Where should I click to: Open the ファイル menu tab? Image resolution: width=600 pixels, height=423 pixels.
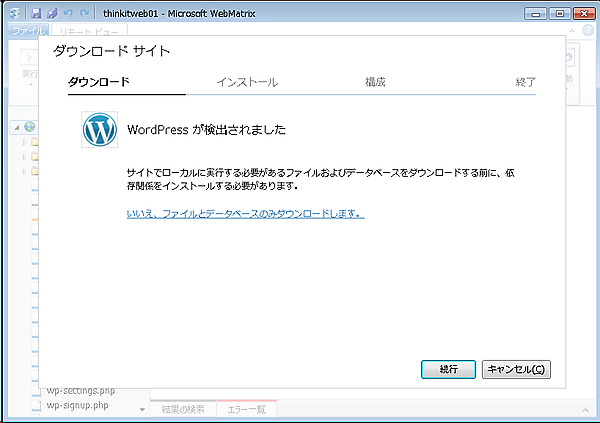click(x=28, y=31)
